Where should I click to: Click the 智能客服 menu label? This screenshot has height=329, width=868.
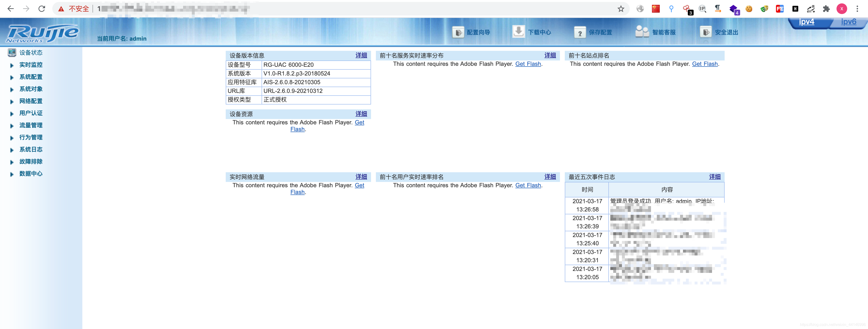point(664,32)
